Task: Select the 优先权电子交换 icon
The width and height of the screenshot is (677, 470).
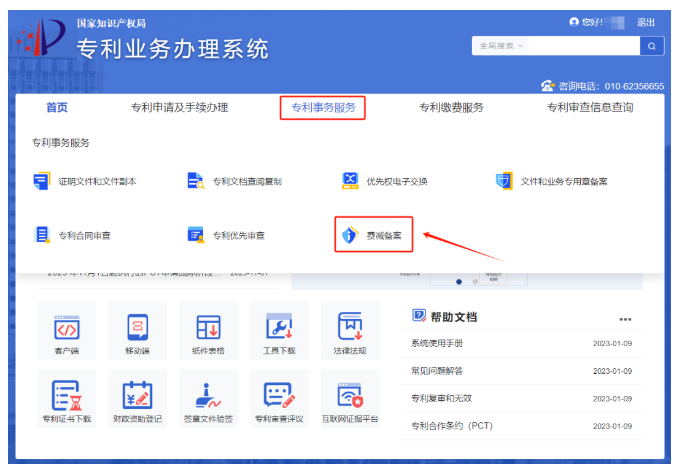Action: [x=350, y=181]
